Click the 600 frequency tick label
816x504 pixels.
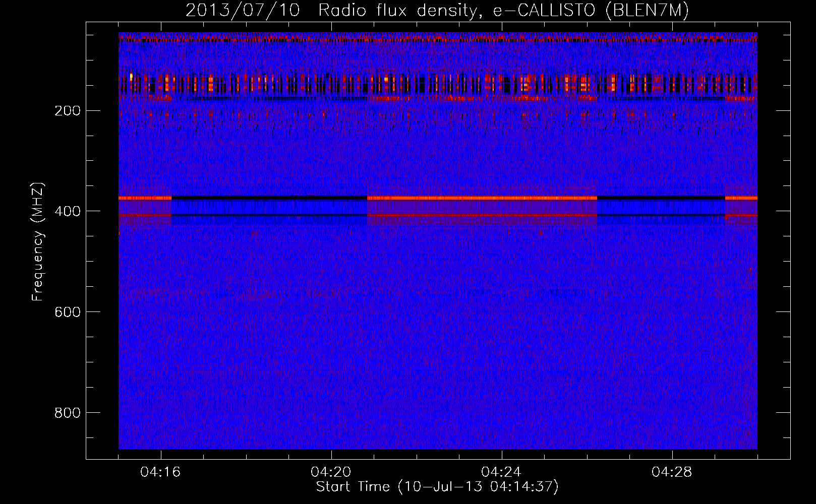[68, 312]
